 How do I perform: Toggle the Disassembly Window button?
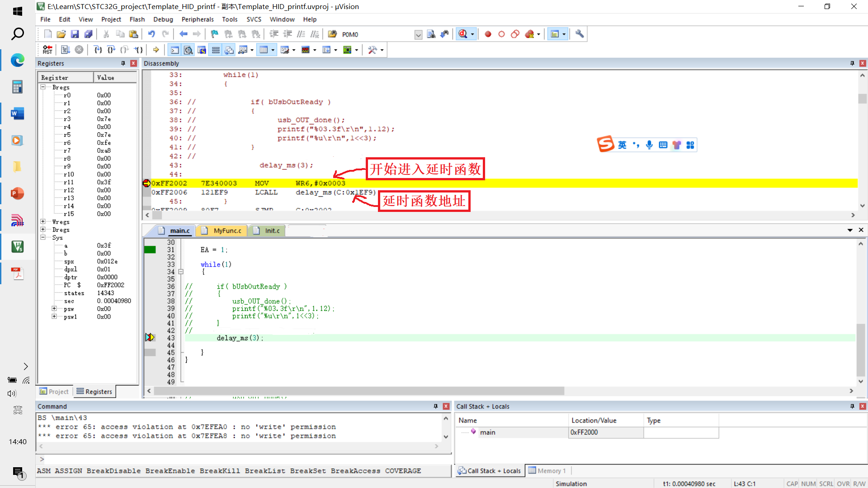point(188,50)
